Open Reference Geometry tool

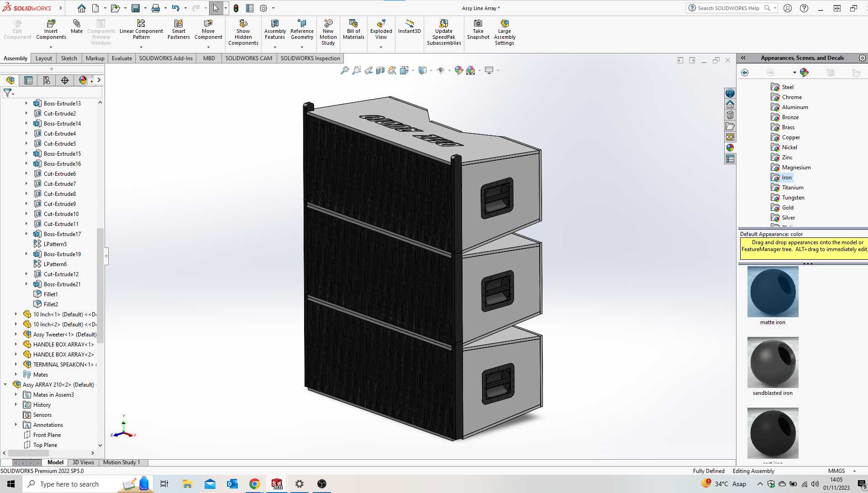302,30
